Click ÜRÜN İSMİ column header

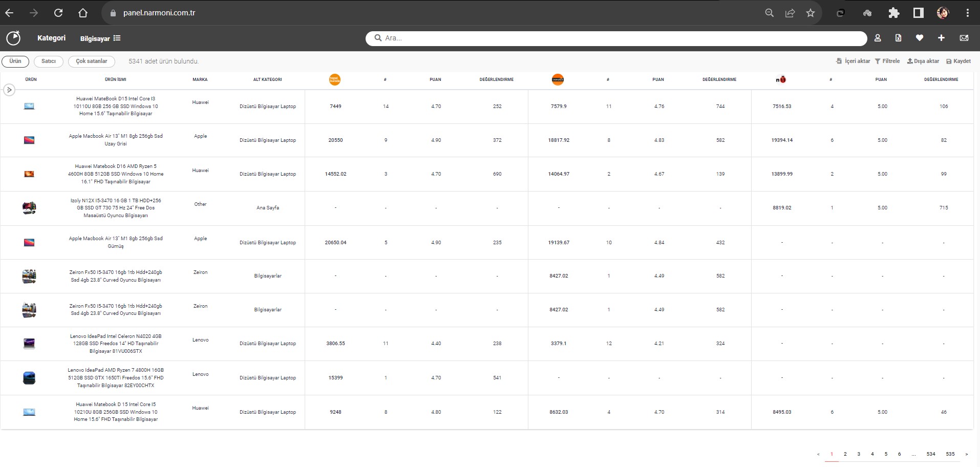[115, 79]
